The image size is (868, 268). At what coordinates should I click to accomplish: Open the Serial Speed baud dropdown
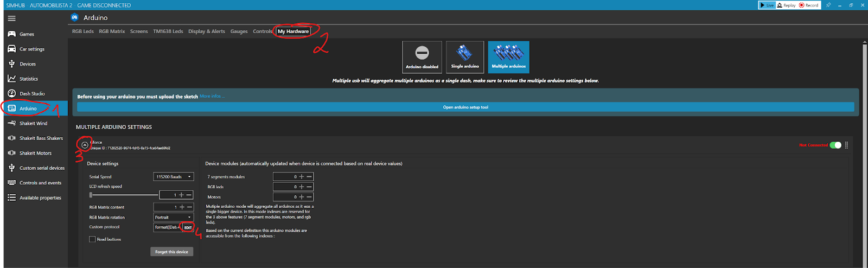(x=173, y=177)
